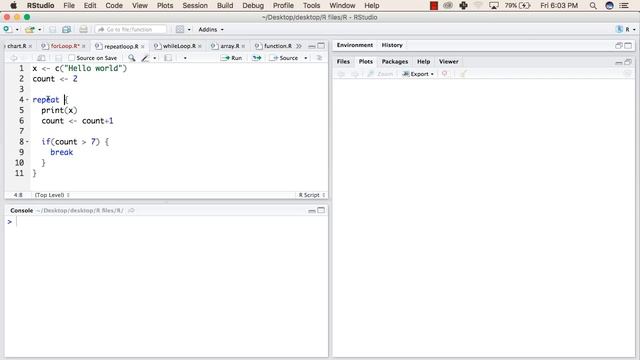Close the forLoop.R tab
This screenshot has height=360, width=640.
(84, 47)
